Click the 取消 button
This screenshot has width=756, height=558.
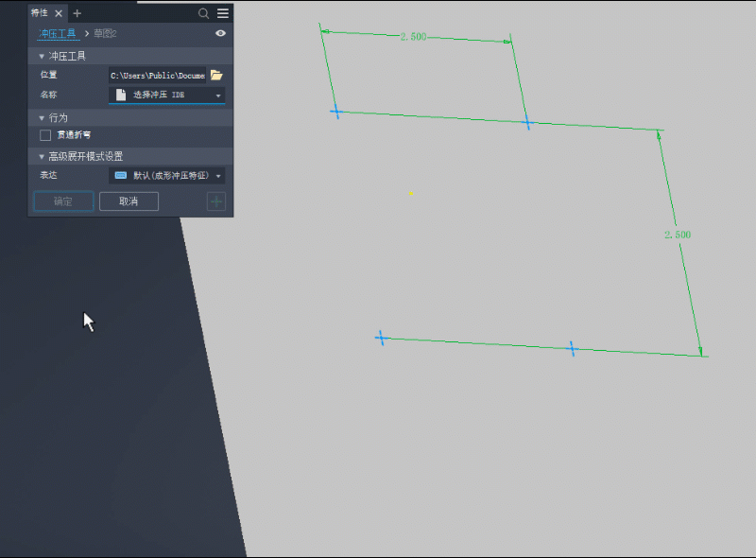[x=129, y=201]
